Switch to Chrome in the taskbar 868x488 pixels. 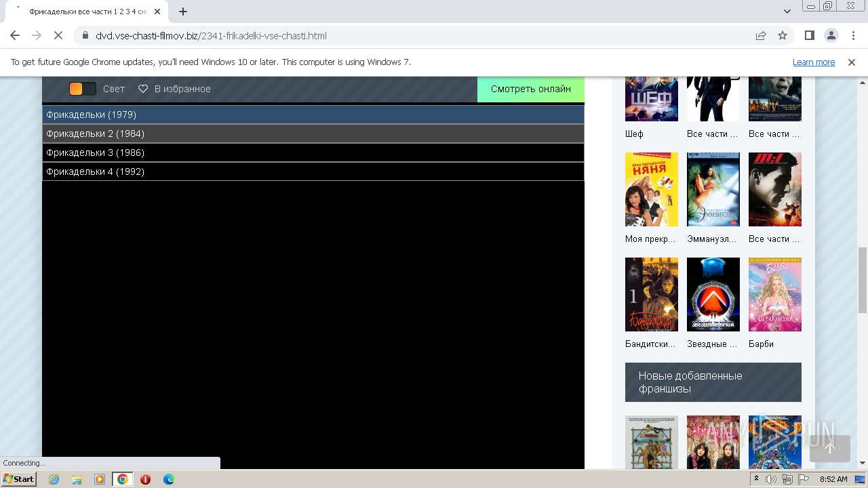coord(123,479)
